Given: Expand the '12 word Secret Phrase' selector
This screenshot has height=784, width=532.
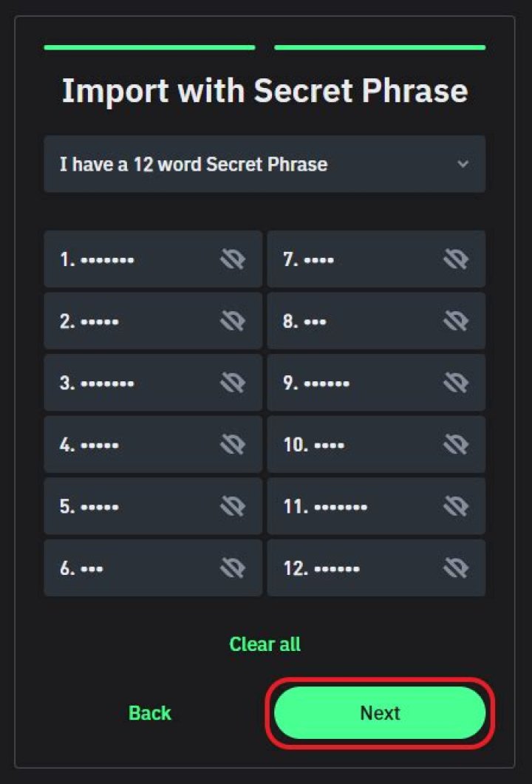Looking at the screenshot, I should click(264, 164).
